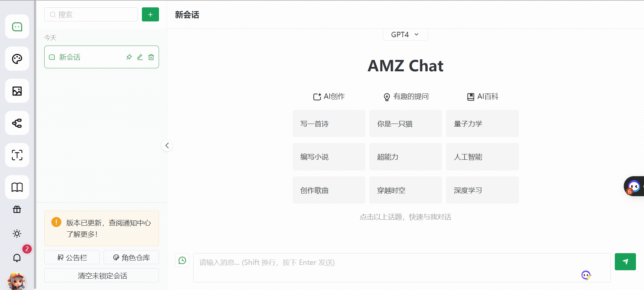
Task: Select the AI创作 category tab
Action: click(x=329, y=97)
